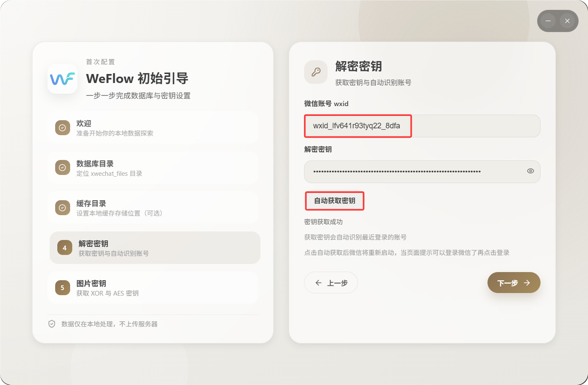Image resolution: width=588 pixels, height=385 pixels.
Task: Click the number 4 step badge
Action: click(65, 248)
